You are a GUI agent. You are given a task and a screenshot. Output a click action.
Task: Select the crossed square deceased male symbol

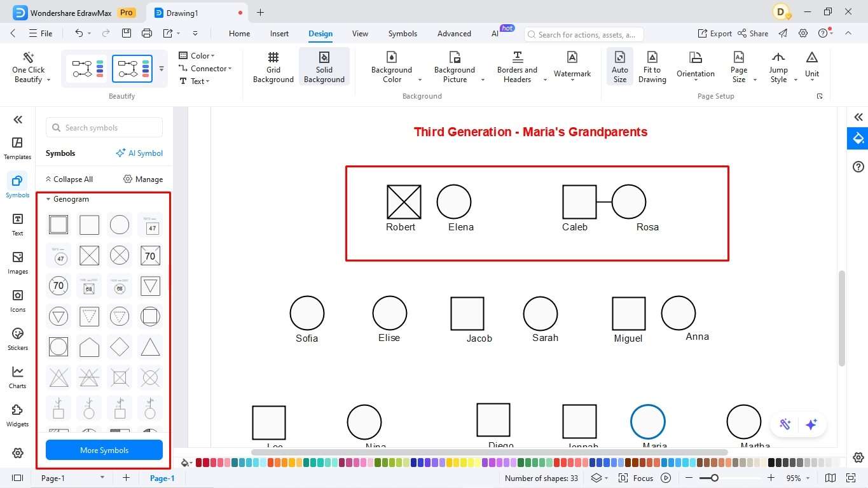89,255
